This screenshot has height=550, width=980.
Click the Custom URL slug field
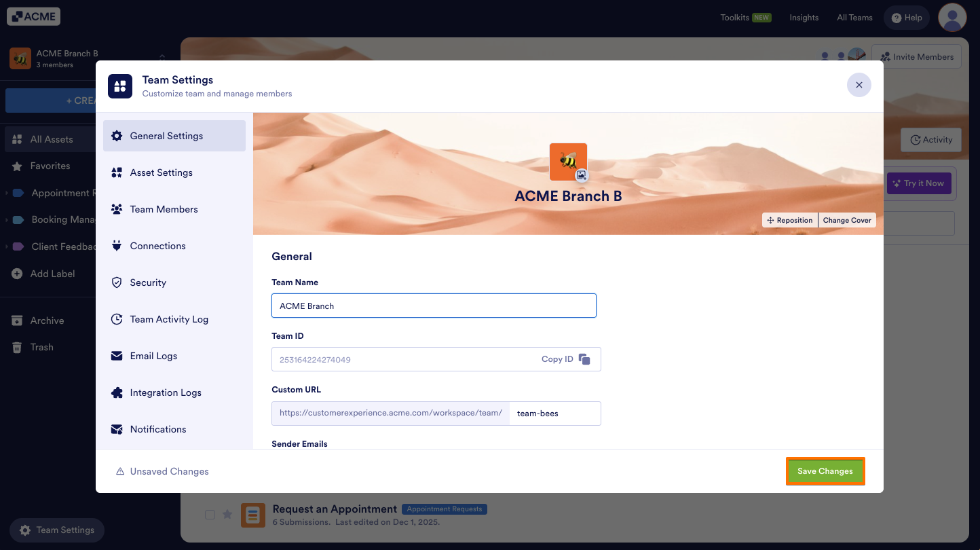(x=555, y=414)
